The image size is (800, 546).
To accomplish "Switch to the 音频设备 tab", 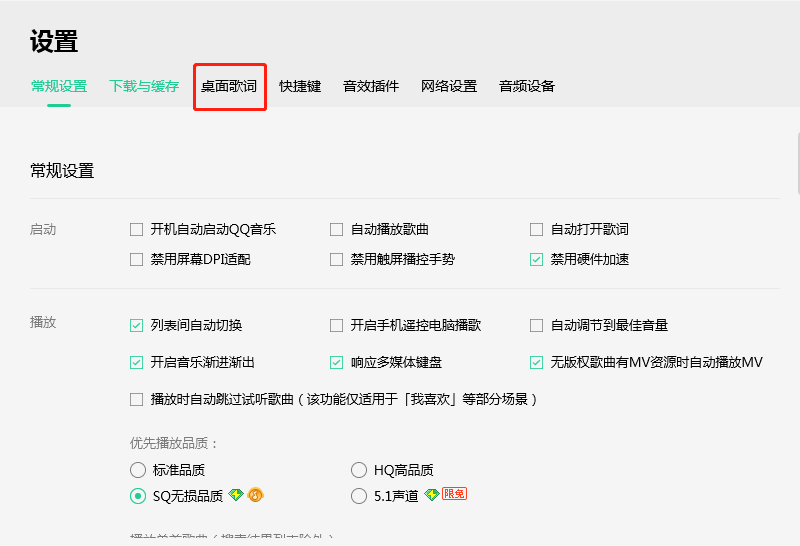I will [x=527, y=86].
